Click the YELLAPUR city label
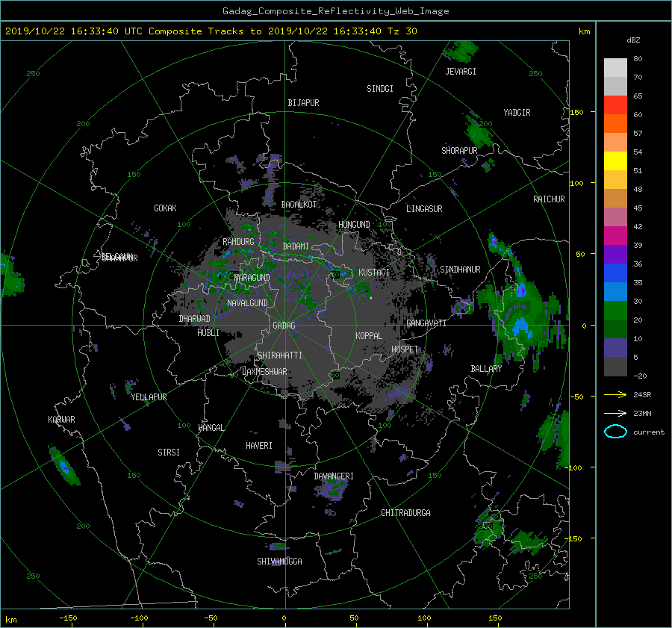The height and width of the screenshot is (628, 672). click(x=149, y=397)
